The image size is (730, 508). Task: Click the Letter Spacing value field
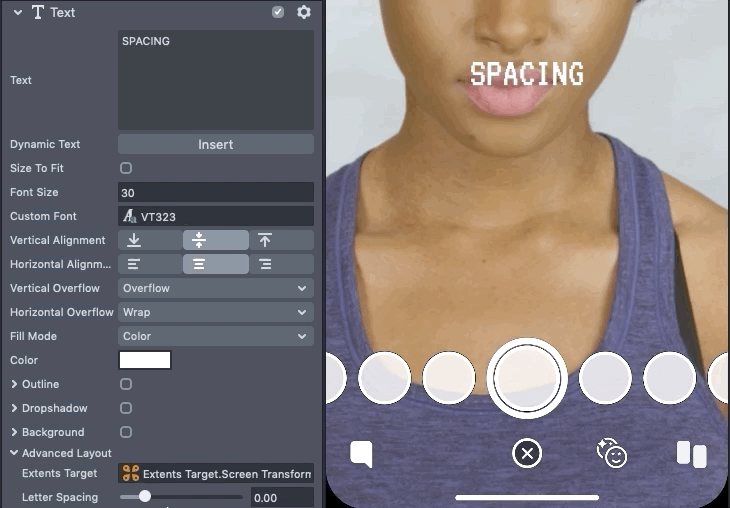click(282, 498)
